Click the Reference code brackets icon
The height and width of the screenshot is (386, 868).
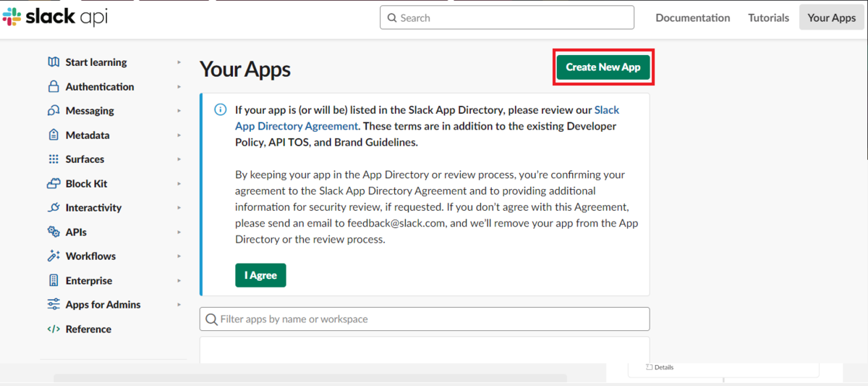pyautogui.click(x=54, y=330)
